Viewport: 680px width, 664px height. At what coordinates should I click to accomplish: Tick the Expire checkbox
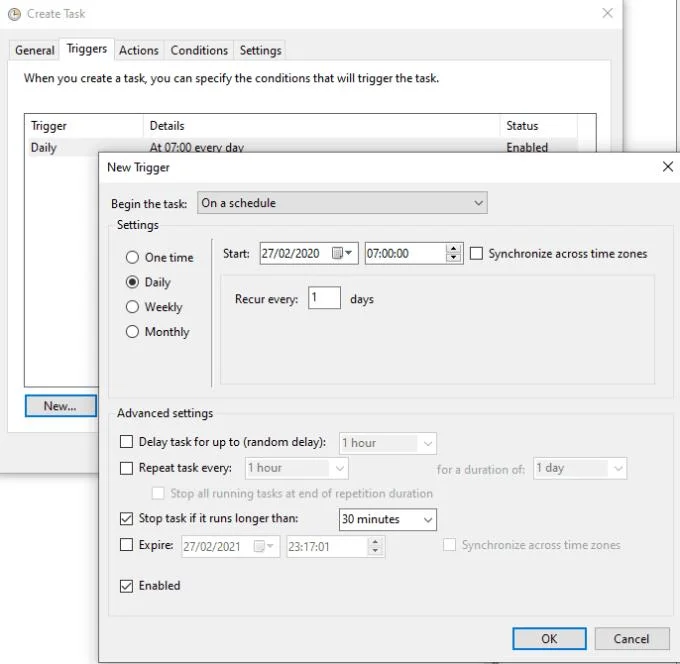point(126,545)
